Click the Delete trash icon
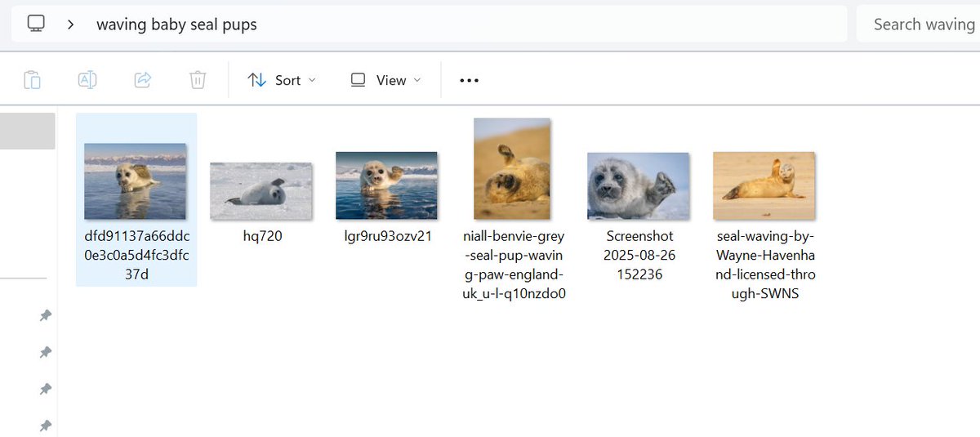The height and width of the screenshot is (437, 980). pos(198,80)
